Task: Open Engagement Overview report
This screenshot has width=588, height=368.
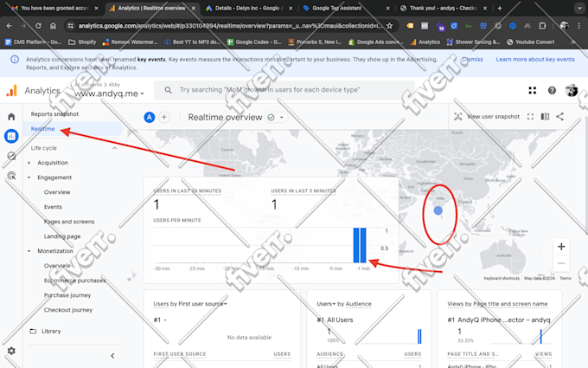Action: 57,192
